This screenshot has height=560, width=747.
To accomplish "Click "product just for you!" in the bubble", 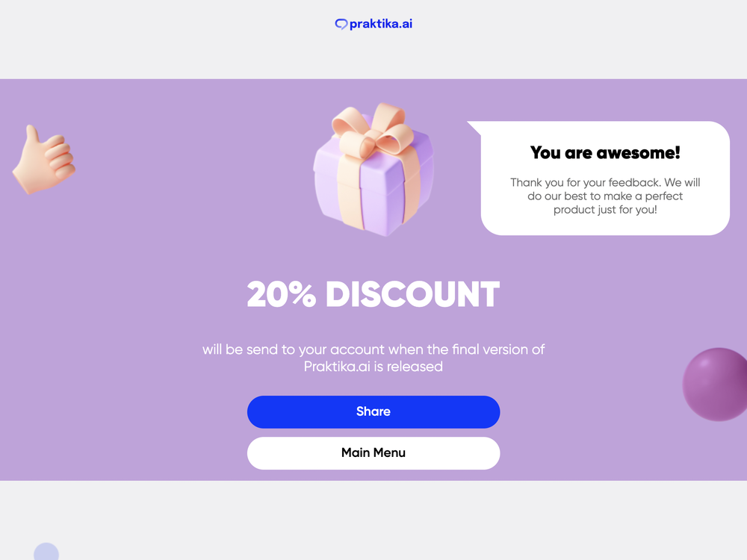I will pyautogui.click(x=605, y=210).
